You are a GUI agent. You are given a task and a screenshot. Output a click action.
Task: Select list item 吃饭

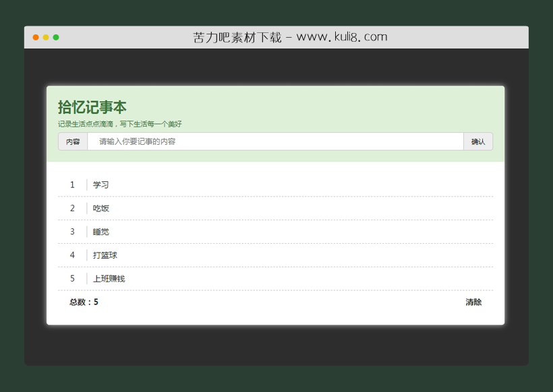pos(101,208)
